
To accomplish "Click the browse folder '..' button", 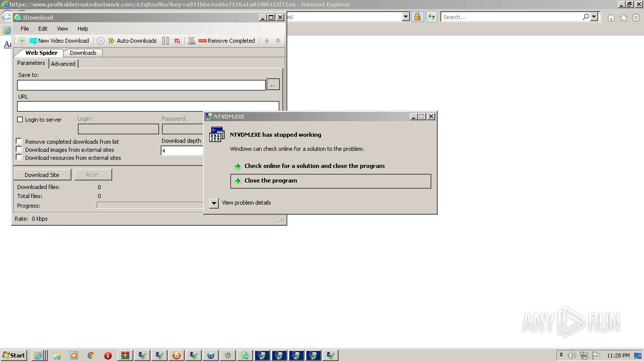I will tap(273, 84).
